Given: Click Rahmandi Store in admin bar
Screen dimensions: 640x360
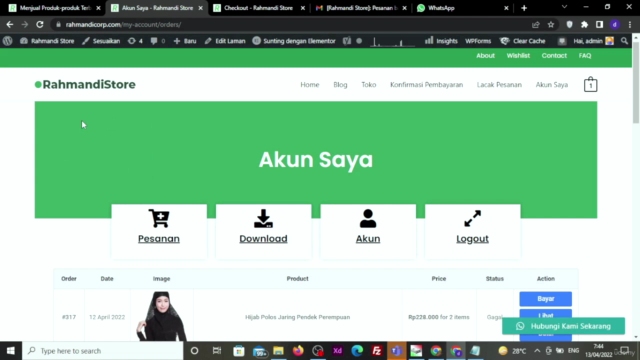Looking at the screenshot, I should tap(47, 41).
